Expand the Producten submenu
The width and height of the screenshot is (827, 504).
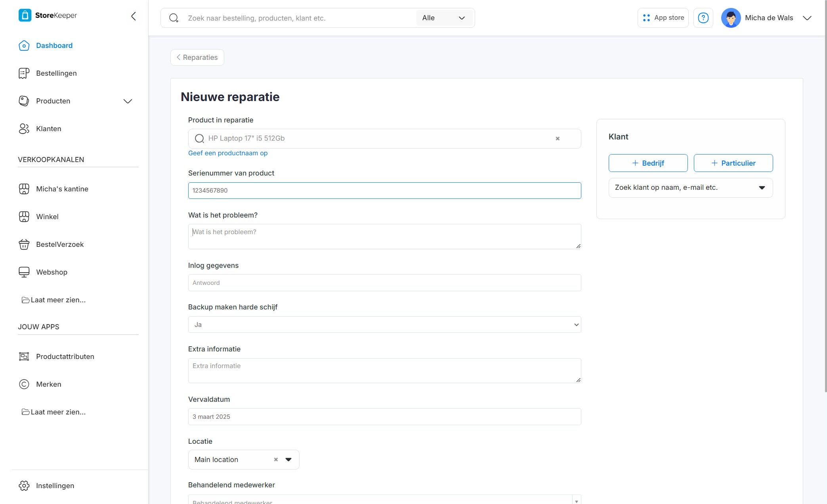(x=128, y=101)
